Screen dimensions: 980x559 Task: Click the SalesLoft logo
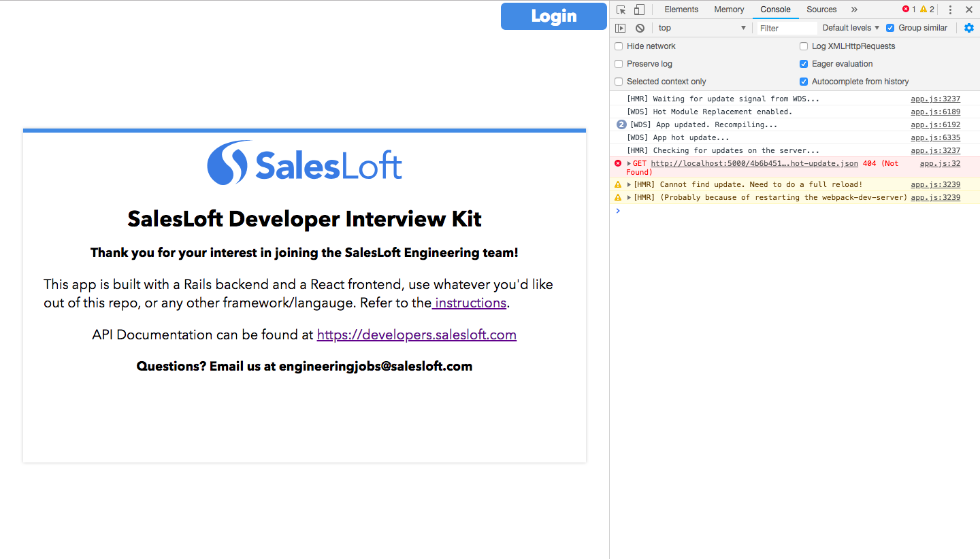[x=304, y=163]
